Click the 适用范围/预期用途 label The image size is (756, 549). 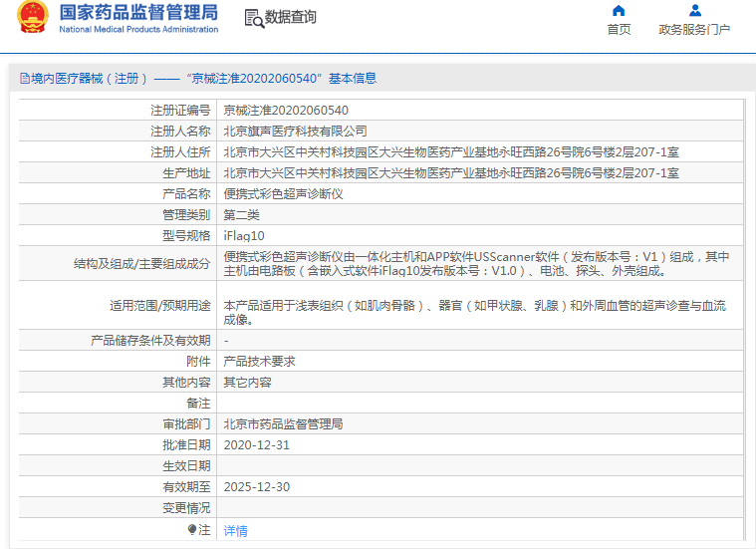point(160,306)
